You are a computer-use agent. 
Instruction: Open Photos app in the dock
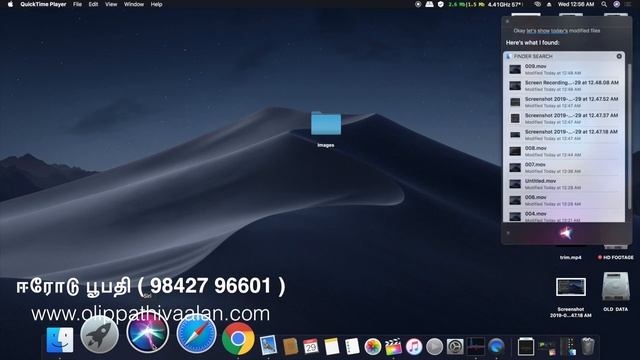coord(372,347)
